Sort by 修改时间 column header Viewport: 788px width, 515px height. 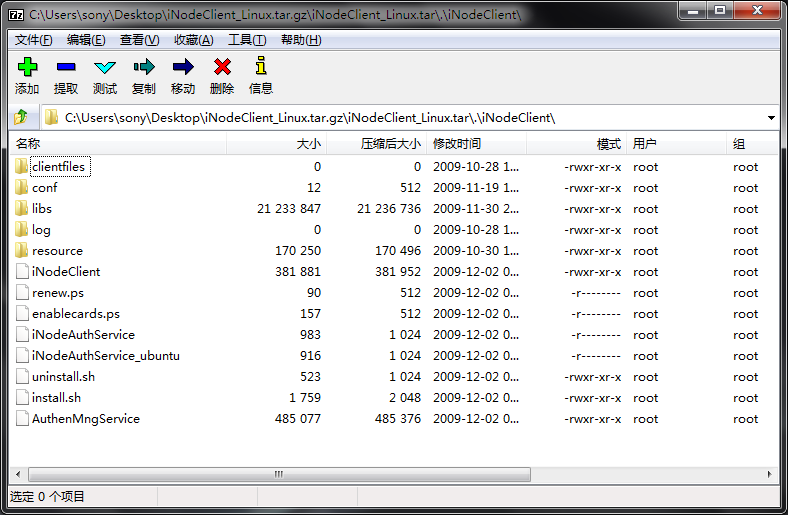(476, 144)
